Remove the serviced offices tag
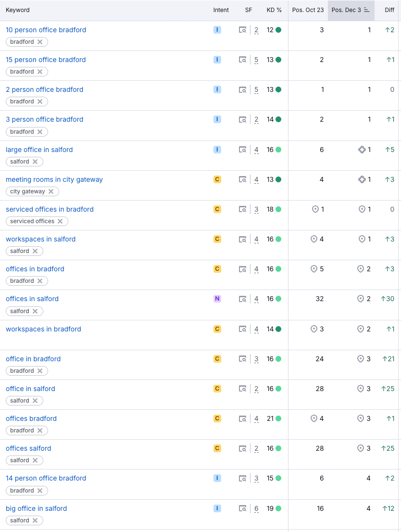Viewport: 401px width, 532px height. pyautogui.click(x=60, y=221)
